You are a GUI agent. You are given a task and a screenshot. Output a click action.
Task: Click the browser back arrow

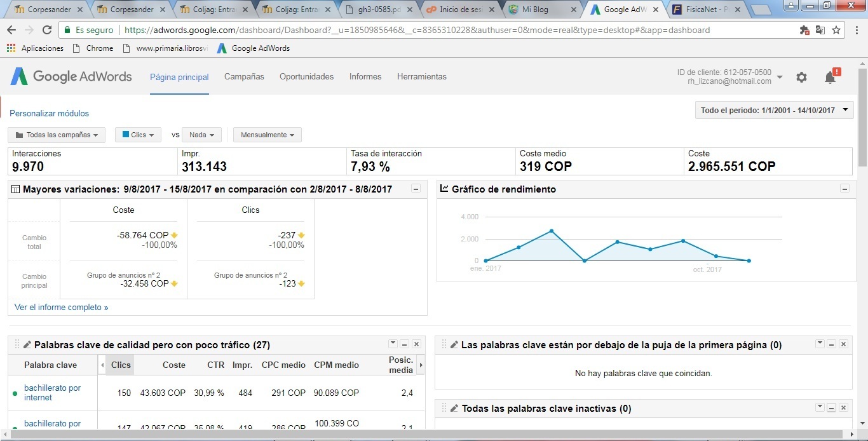click(x=11, y=30)
